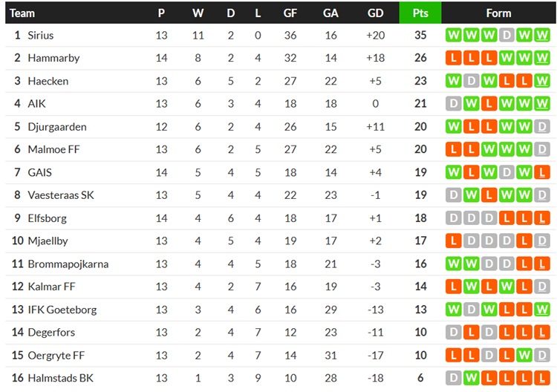
Task: Click Djurgaarden's latest underlined D form badge
Action: click(x=541, y=126)
